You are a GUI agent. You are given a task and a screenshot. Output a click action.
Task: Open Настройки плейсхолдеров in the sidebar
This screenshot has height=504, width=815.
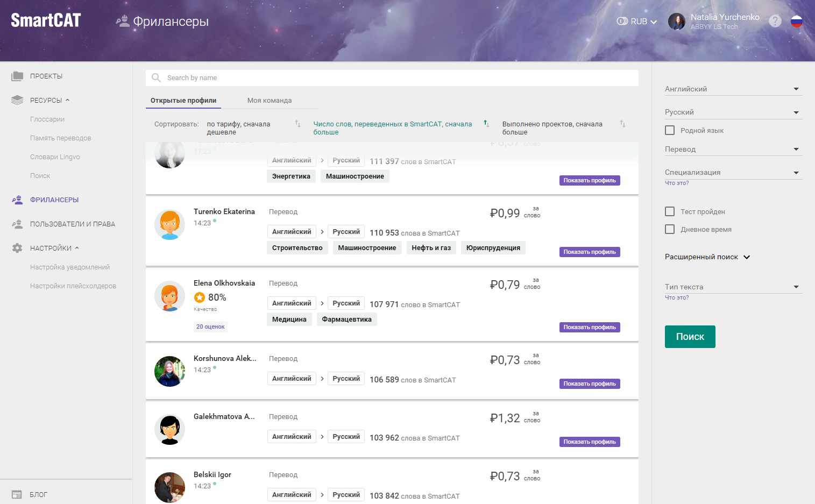[73, 286]
